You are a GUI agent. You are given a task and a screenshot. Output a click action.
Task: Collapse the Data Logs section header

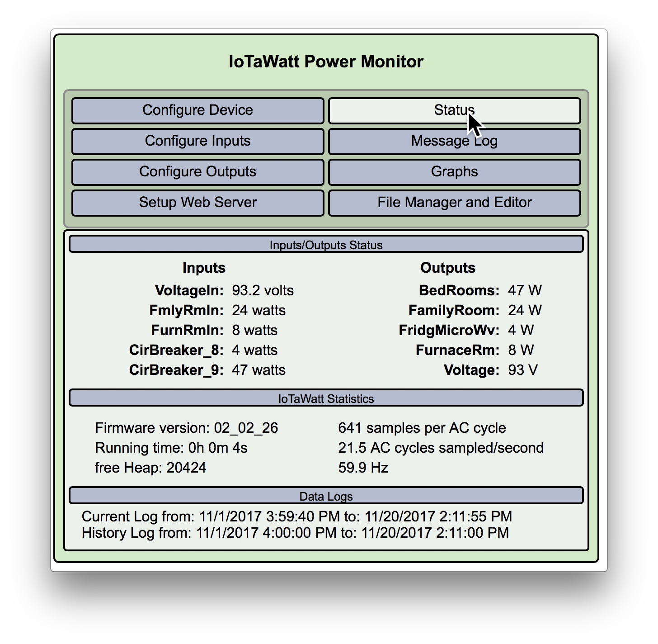(x=326, y=496)
